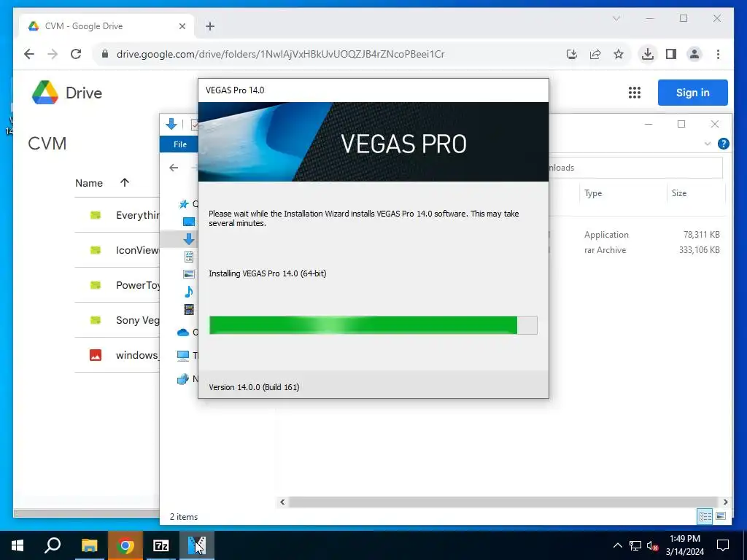This screenshot has height=560, width=747.
Task: Click the Chrome address bar URL
Action: 280,54
